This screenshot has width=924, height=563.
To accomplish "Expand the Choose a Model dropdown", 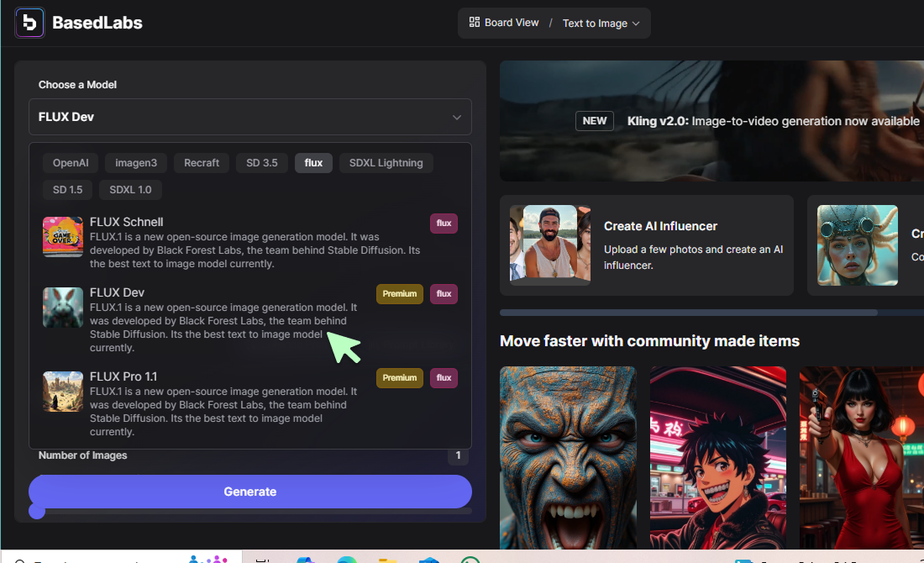I will [249, 117].
